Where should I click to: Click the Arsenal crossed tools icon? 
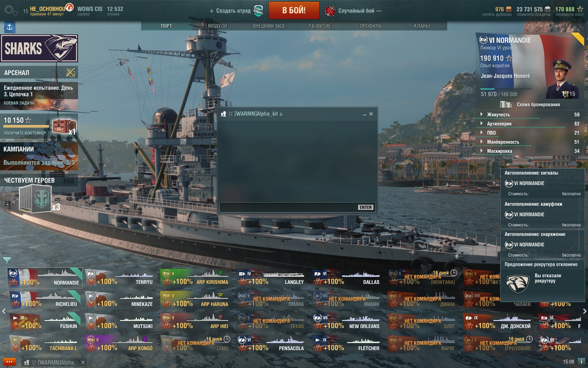pyautogui.click(x=70, y=73)
